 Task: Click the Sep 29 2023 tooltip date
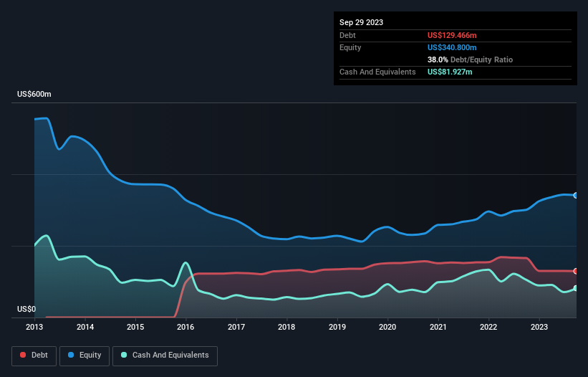coord(361,22)
